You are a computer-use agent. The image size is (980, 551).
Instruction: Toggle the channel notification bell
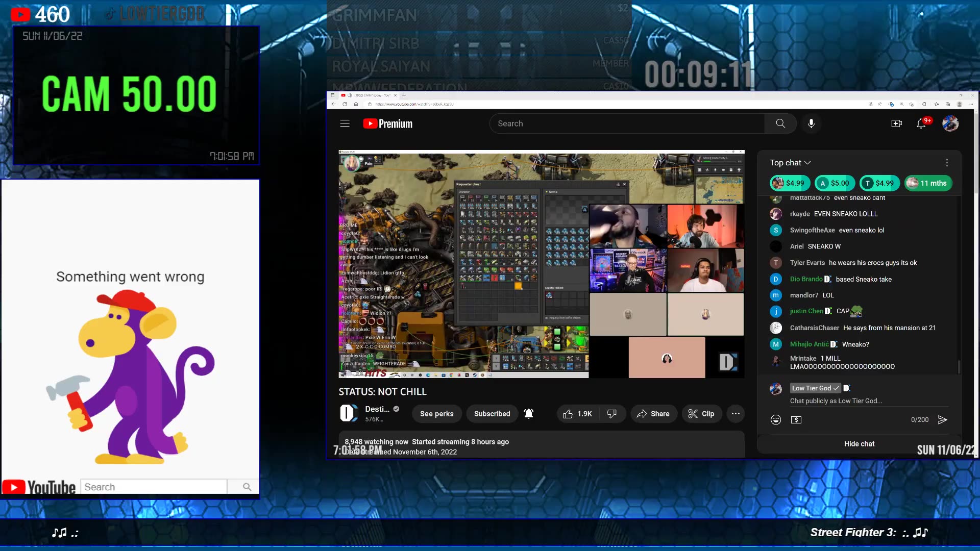tap(529, 414)
